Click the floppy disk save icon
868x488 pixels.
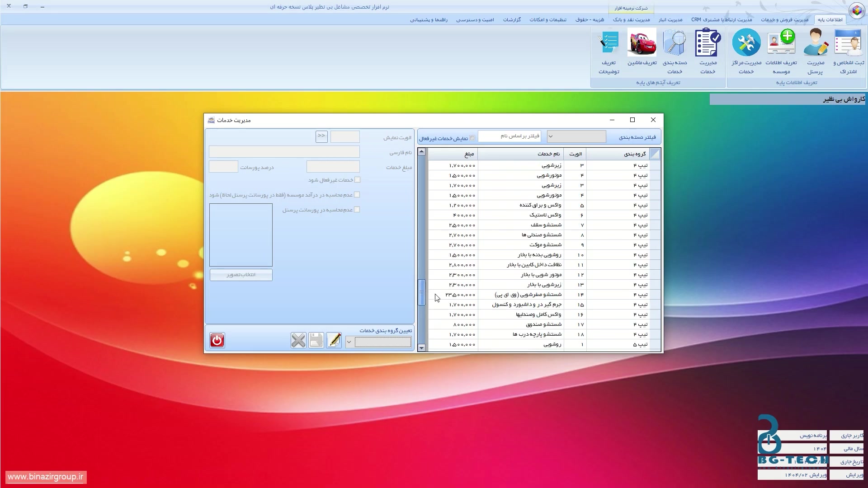(316, 340)
